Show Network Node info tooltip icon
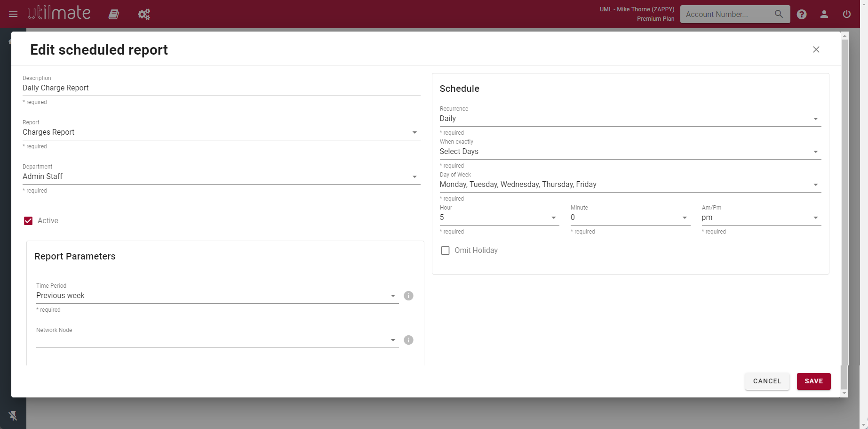 point(409,340)
